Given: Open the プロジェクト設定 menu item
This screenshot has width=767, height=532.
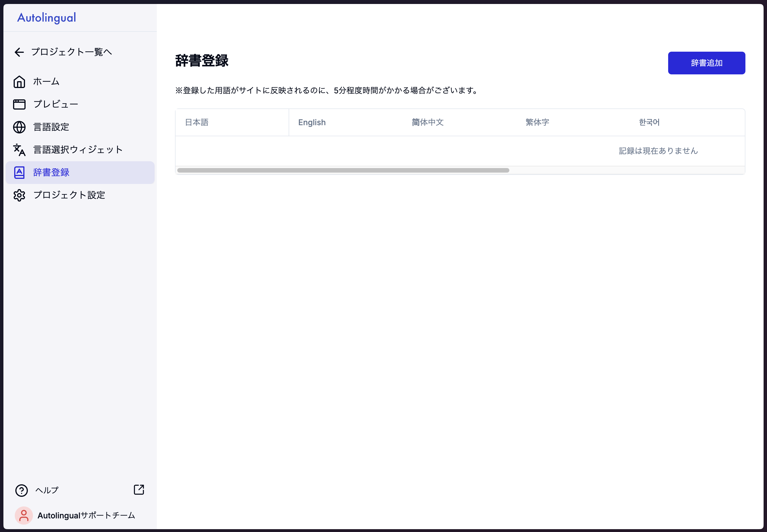Looking at the screenshot, I should [80, 195].
